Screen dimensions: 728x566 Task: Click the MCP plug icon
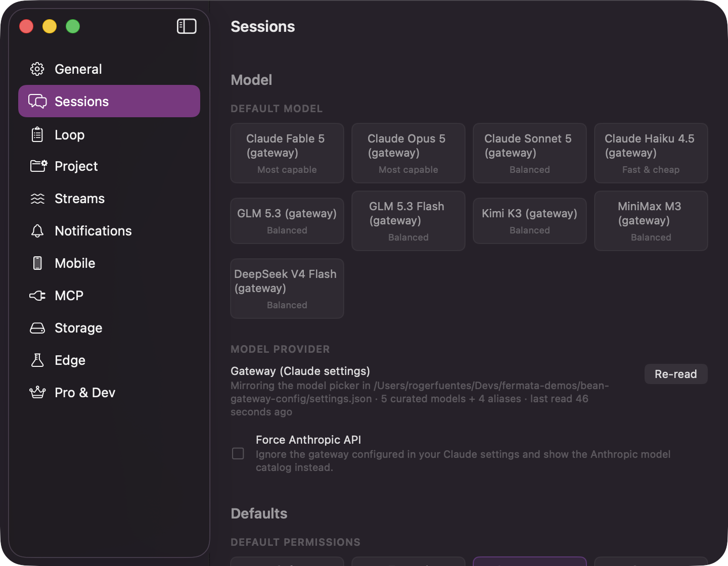(x=37, y=296)
